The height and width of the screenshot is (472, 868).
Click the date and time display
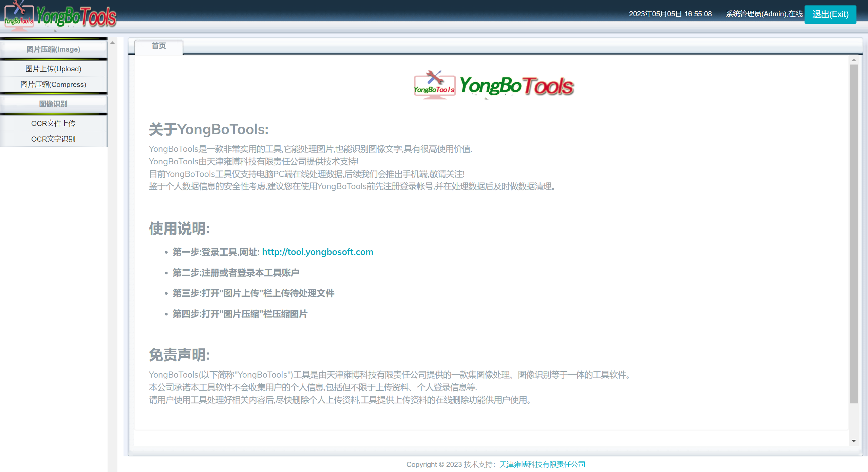coord(670,14)
